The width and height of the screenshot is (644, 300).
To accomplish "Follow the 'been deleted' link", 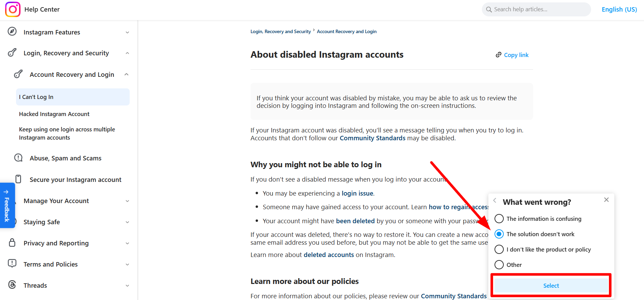I will [x=355, y=221].
